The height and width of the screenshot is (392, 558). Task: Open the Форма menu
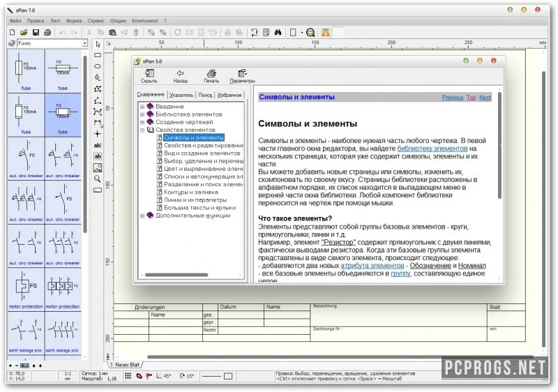click(x=74, y=21)
